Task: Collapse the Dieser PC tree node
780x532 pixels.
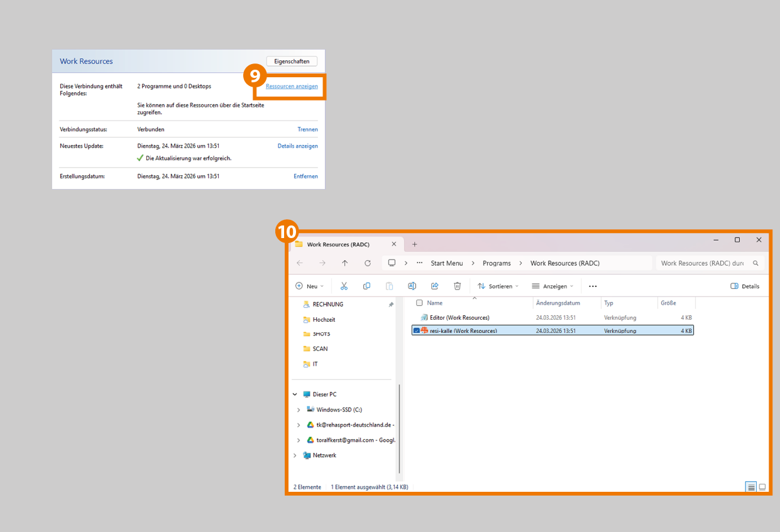Action: [295, 394]
